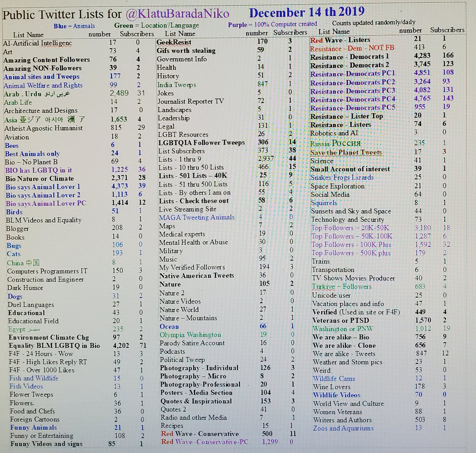Click 'LGBTQIA Follower Tweeps' list name
Viewport: 476px width, 453px height.
[x=202, y=143]
